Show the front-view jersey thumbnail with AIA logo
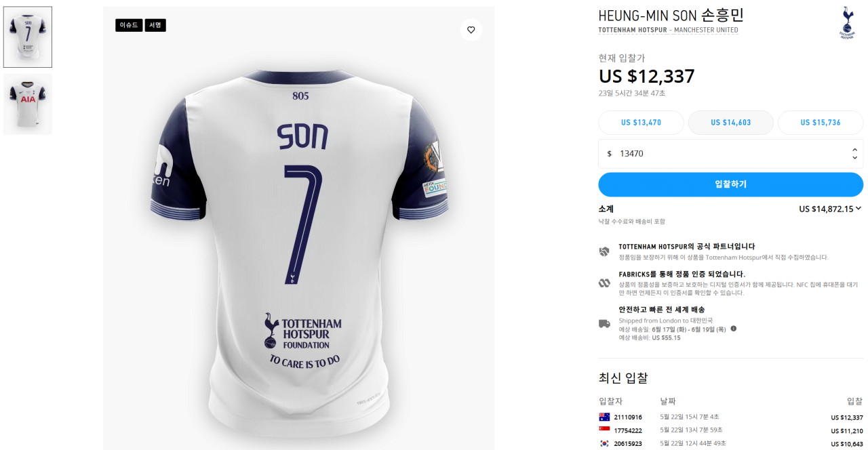 pyautogui.click(x=28, y=103)
